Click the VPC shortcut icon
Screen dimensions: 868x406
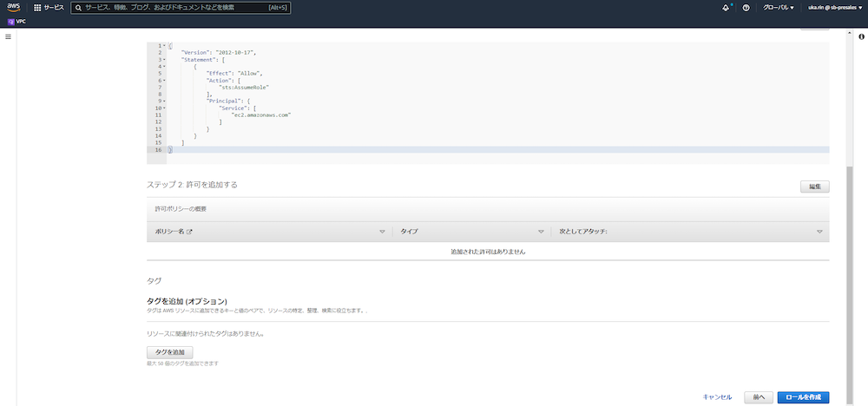pyautogui.click(x=16, y=21)
